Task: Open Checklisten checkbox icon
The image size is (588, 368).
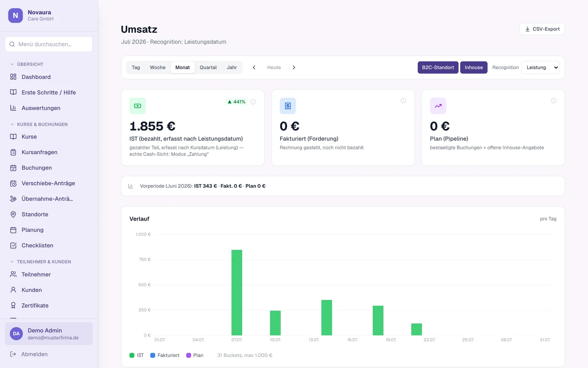Action: 13,245
